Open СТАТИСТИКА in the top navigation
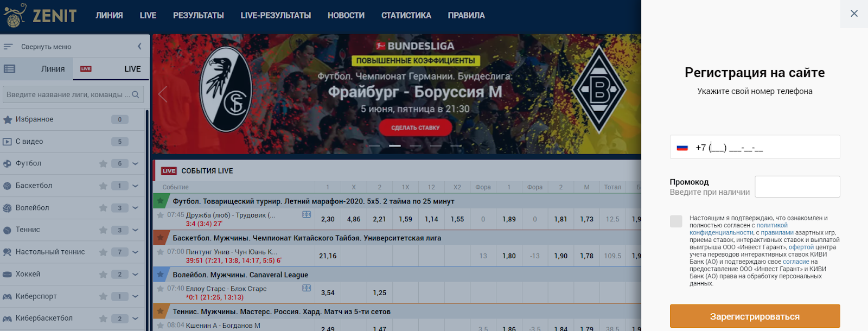Screen dimensions: 868x331 [406, 15]
